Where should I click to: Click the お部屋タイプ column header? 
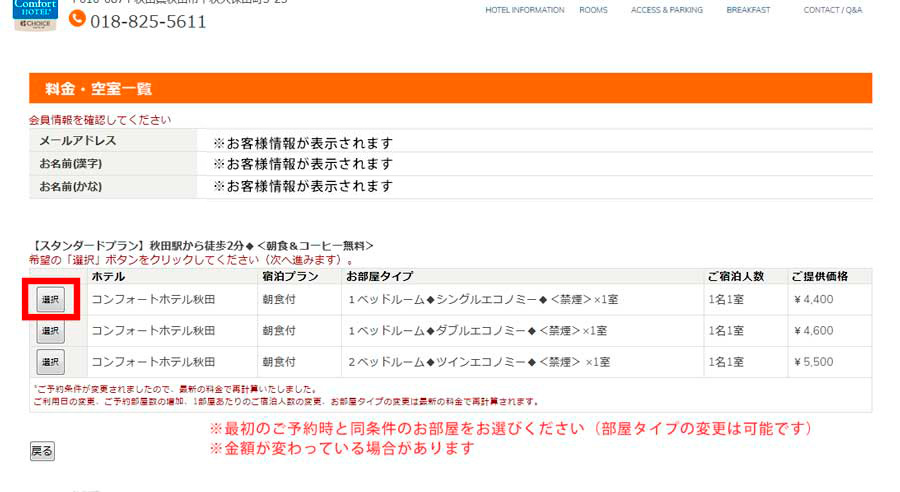pyautogui.click(x=379, y=276)
